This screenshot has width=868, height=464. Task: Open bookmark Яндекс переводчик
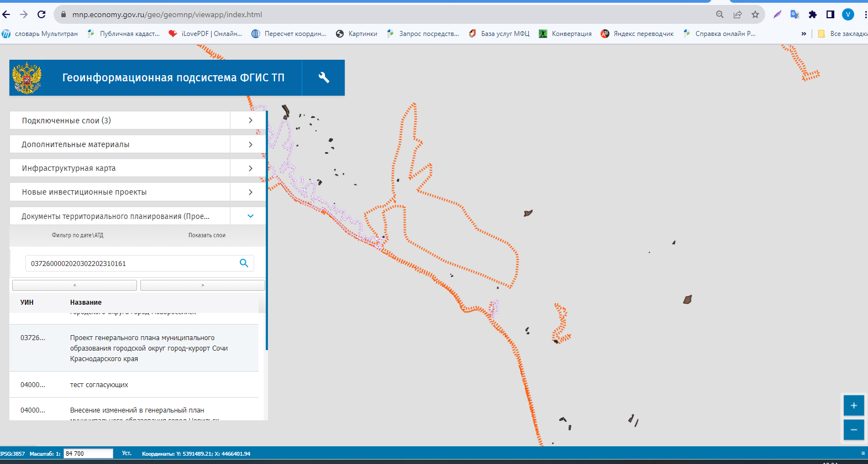click(x=637, y=34)
